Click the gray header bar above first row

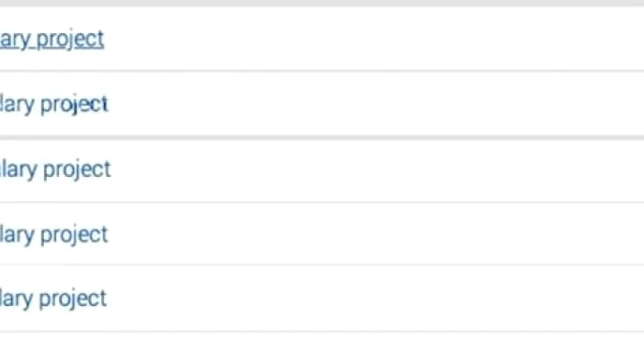[322, 4]
